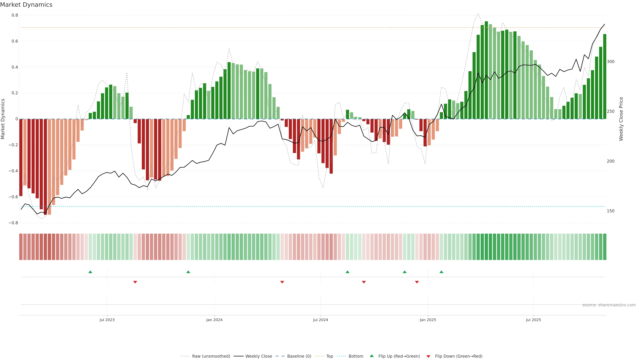Toggle Flip Down (Green→Red) legend entry
The image size is (644, 362).
pyautogui.click(x=459, y=356)
